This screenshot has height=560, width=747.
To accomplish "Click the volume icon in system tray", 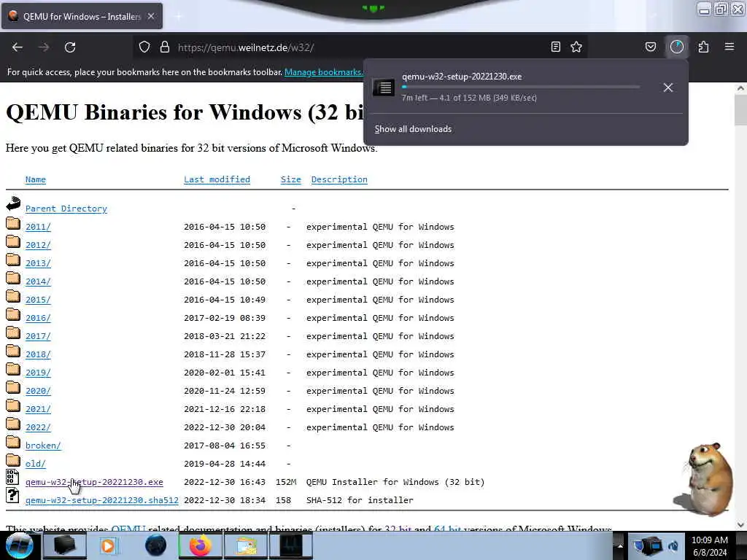I will tap(673, 545).
